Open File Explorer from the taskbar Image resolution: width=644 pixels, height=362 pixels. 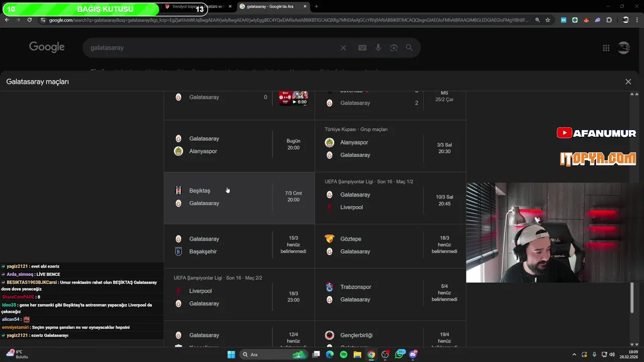pos(357,354)
